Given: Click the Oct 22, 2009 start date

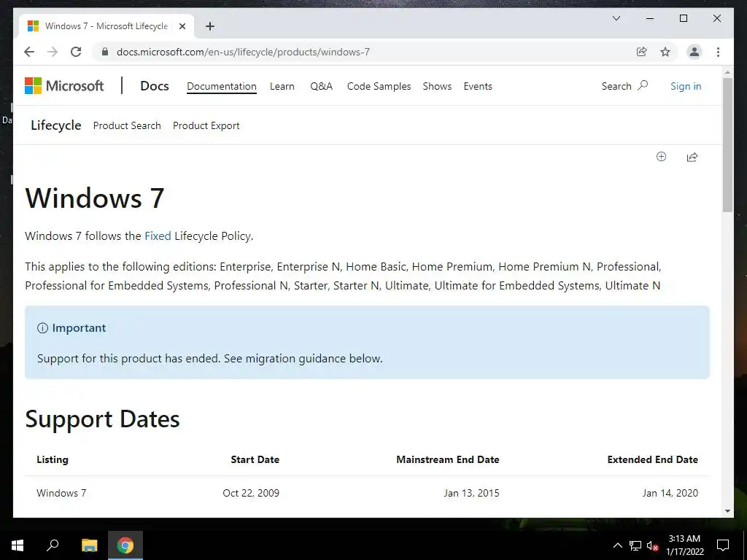Looking at the screenshot, I should point(251,493).
